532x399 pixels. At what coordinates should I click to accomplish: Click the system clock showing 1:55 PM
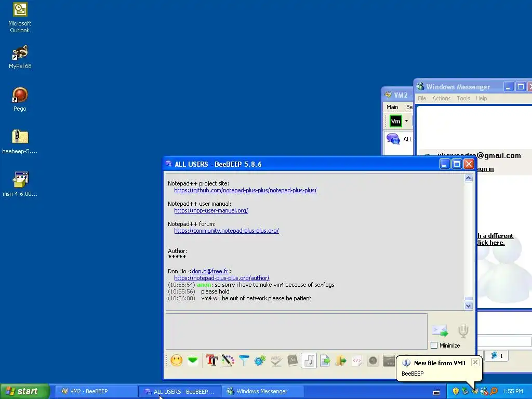click(x=513, y=391)
